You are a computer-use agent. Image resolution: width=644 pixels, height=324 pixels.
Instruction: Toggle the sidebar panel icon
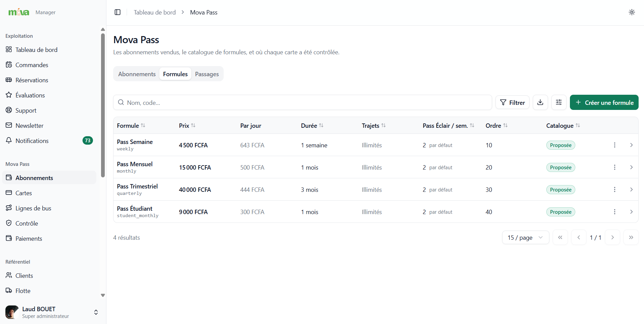tap(118, 12)
